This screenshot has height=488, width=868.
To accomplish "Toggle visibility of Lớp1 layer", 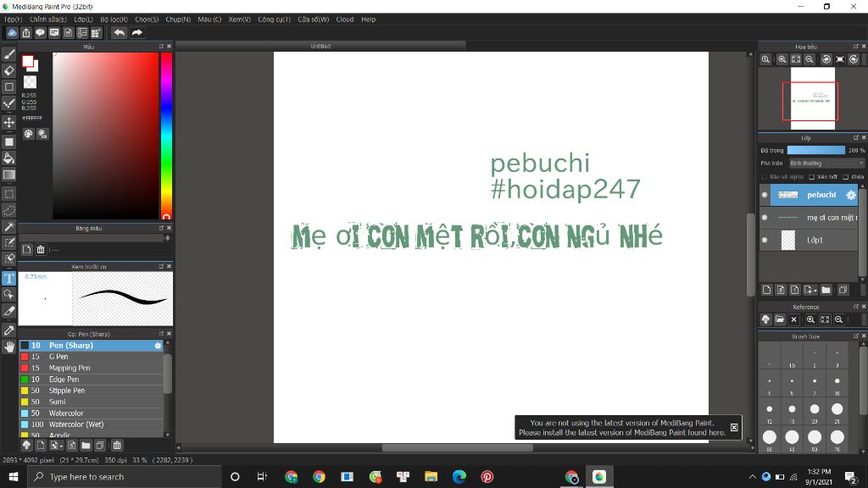I will coord(765,240).
